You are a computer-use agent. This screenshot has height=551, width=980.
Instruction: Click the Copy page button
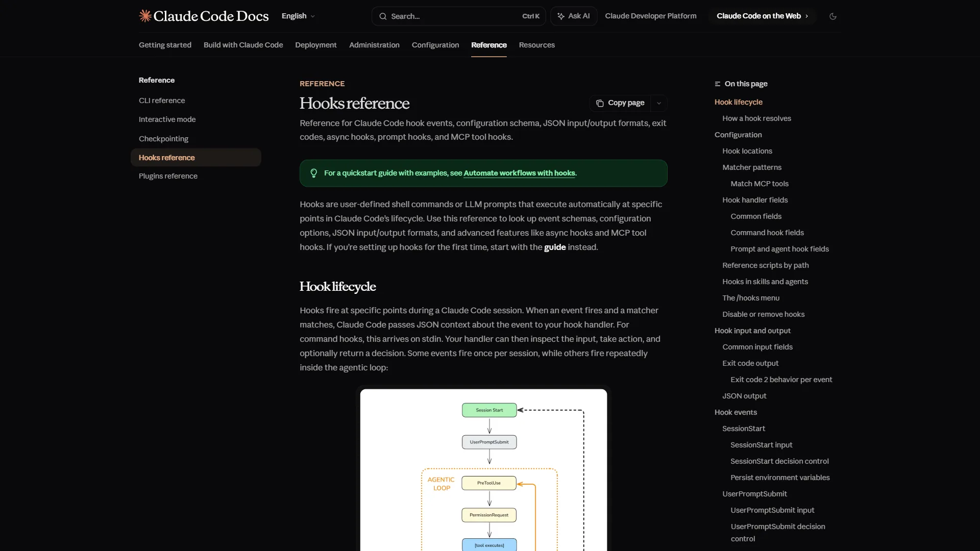(x=620, y=103)
